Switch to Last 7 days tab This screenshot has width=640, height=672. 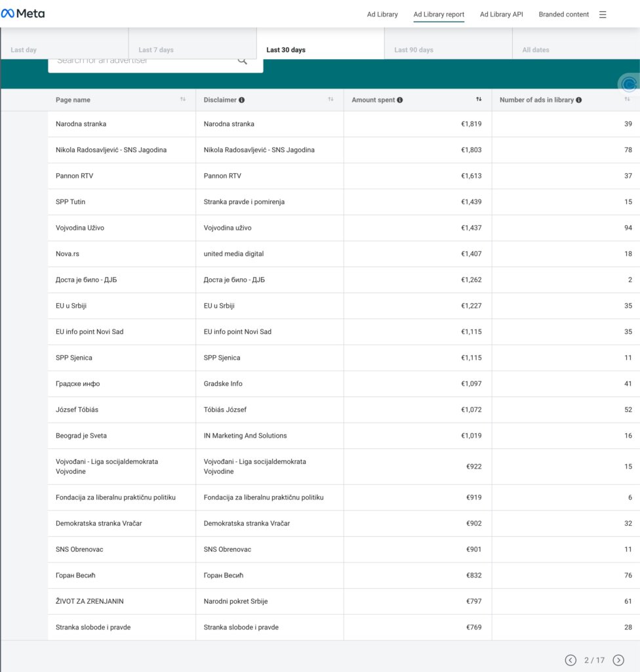[x=156, y=50]
